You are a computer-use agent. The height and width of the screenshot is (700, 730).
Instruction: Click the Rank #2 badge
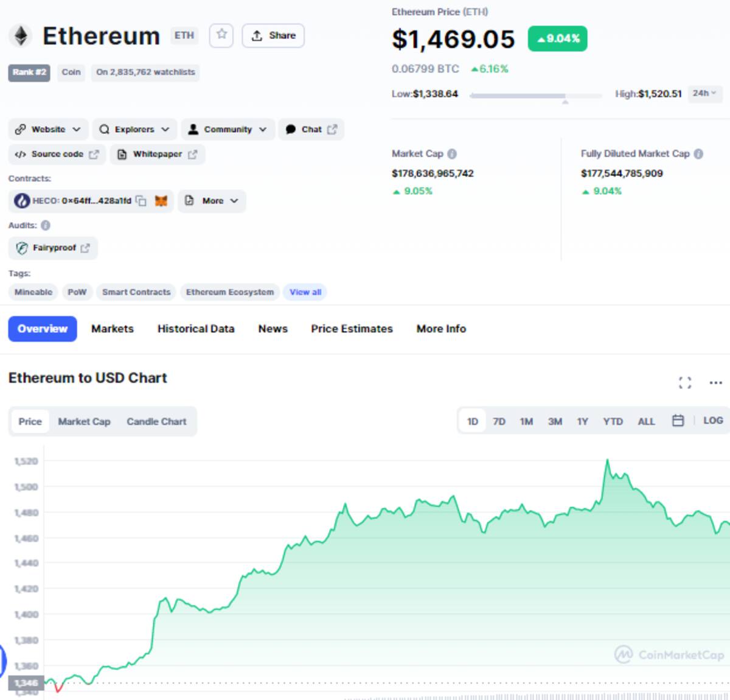(x=29, y=72)
